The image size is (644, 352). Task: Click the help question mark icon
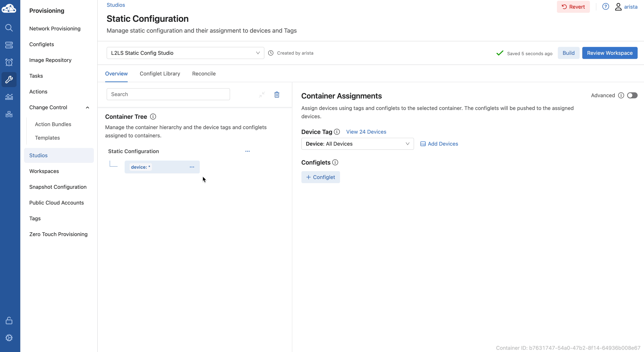(x=605, y=7)
